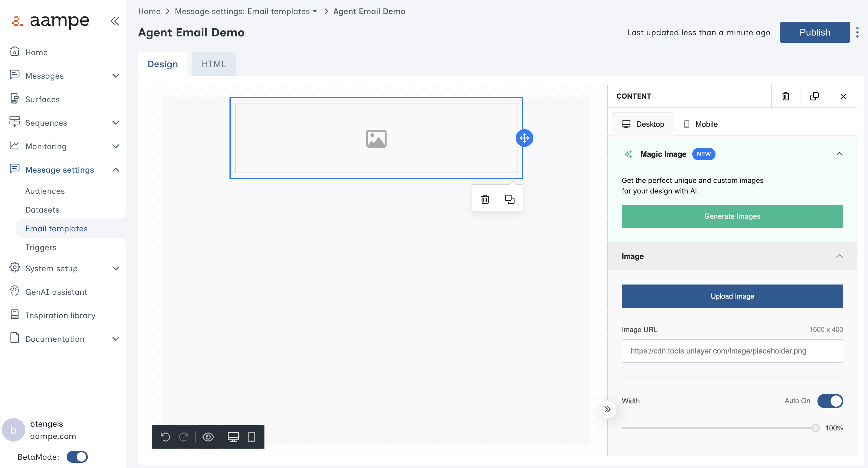Close the CONTENT panel
Image resolution: width=868 pixels, height=468 pixels.
coord(843,96)
